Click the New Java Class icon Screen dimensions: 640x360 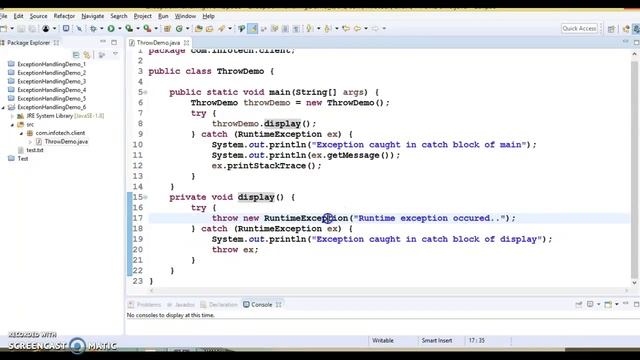179,29
